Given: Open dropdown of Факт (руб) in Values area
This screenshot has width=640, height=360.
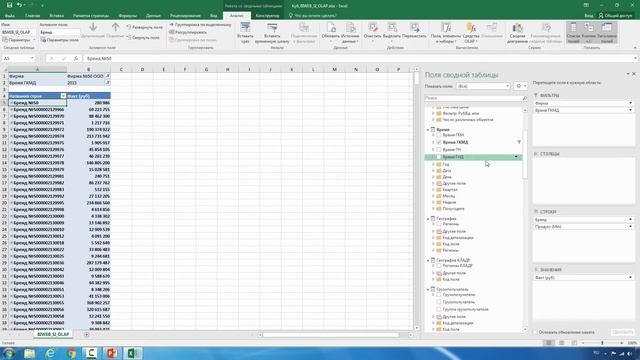Looking at the screenshot, I should tap(630, 278).
